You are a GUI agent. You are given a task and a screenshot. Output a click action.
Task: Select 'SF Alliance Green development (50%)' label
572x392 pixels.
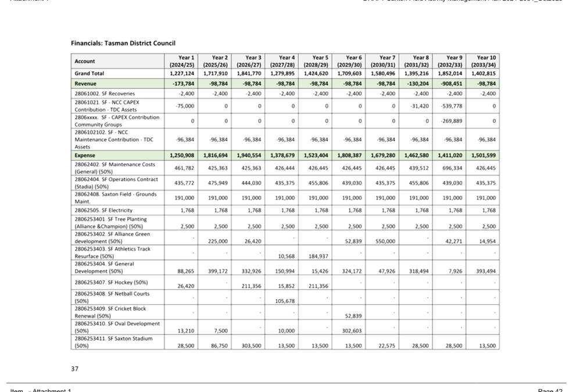click(112, 238)
